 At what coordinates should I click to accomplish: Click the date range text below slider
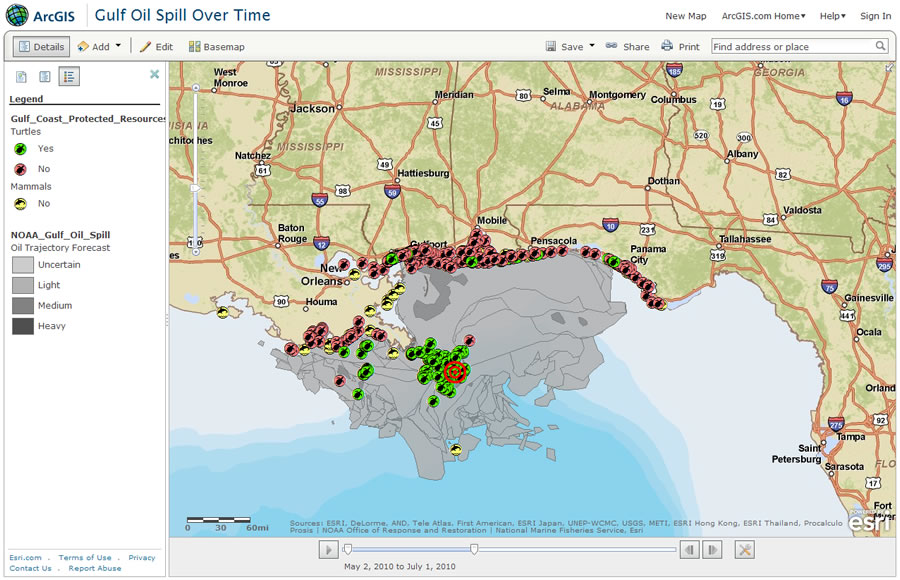click(x=399, y=567)
